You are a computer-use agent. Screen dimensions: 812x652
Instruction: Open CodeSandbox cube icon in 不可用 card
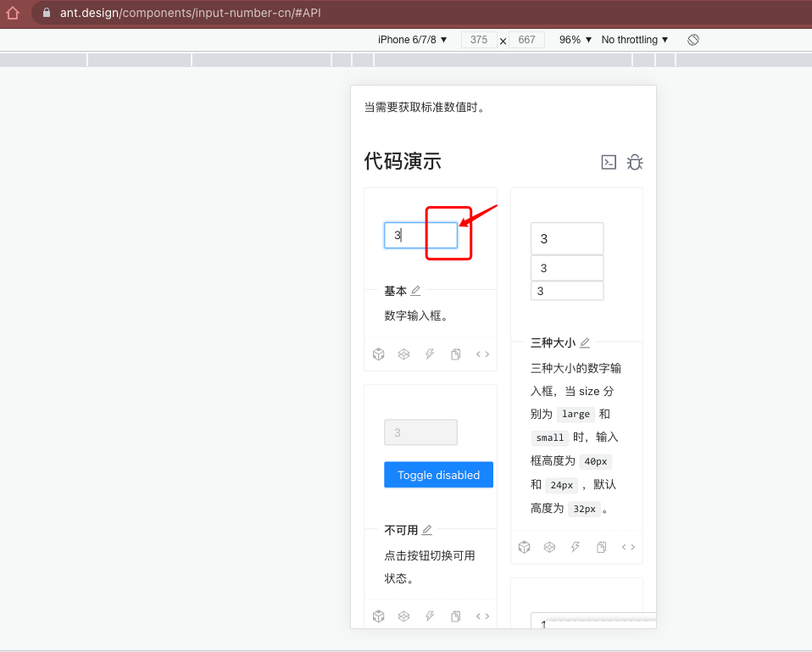(379, 616)
